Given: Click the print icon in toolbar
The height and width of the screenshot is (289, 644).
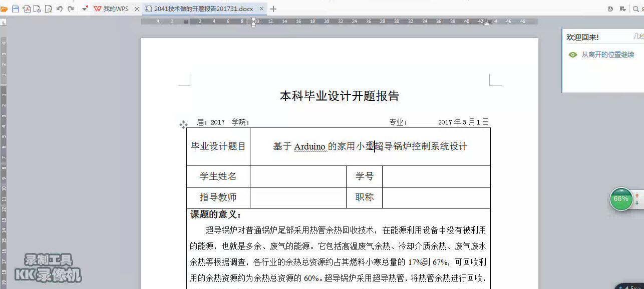Looking at the screenshot, I should pyautogui.click(x=37, y=9).
